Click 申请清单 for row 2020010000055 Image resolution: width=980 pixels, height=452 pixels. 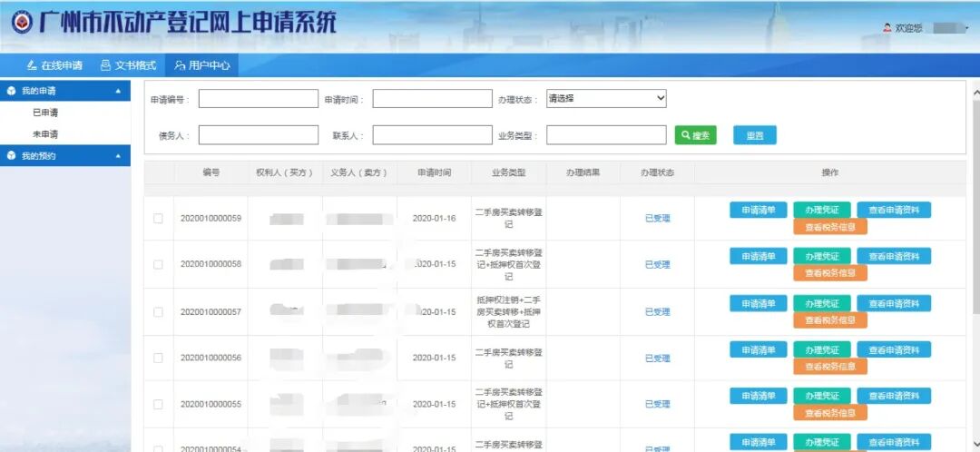point(758,396)
